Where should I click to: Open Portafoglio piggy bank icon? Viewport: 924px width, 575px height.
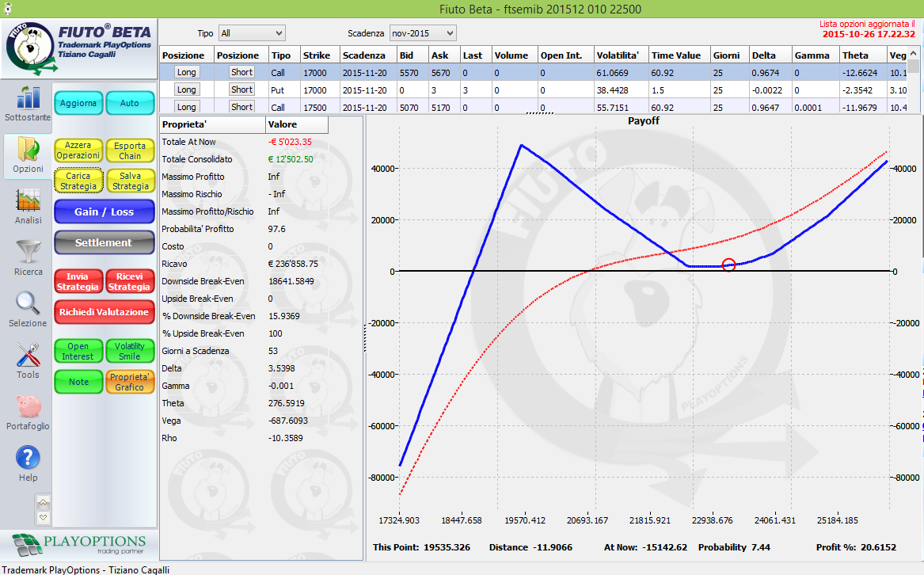coord(28,406)
